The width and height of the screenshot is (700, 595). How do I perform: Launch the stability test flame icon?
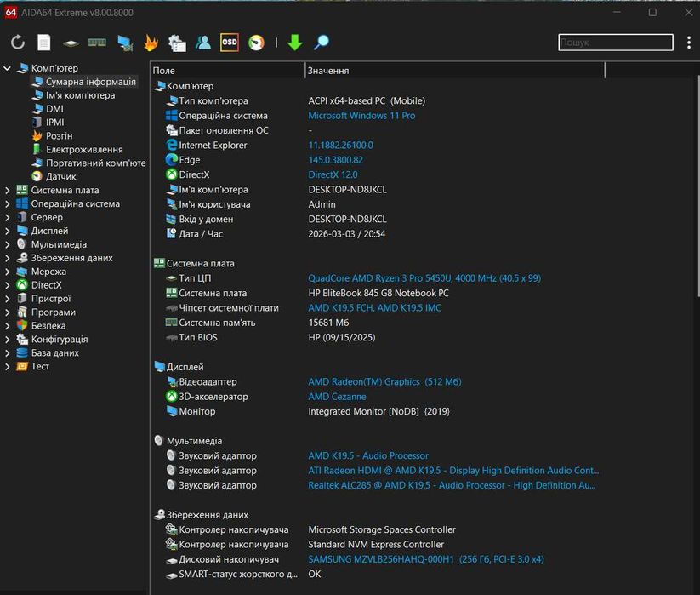[x=151, y=43]
